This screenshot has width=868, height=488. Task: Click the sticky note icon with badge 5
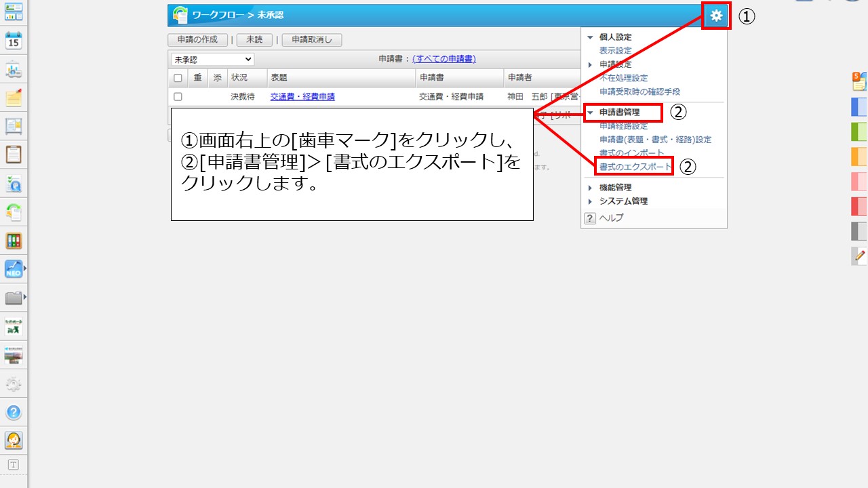pos(859,82)
